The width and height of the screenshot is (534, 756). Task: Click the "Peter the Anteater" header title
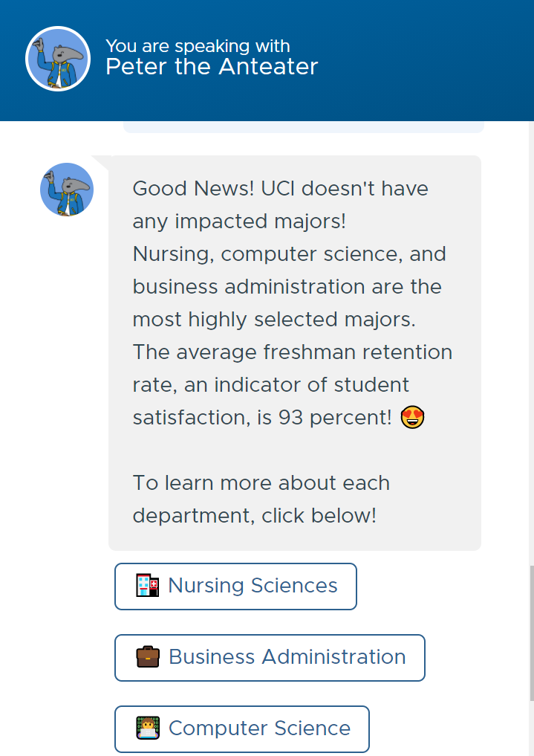pyautogui.click(x=212, y=67)
